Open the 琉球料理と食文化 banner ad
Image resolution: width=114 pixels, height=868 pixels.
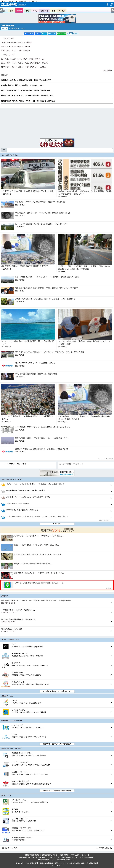57,143
